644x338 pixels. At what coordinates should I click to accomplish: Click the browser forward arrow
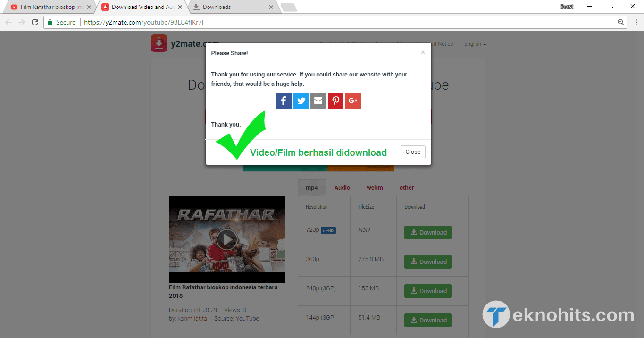22,22
